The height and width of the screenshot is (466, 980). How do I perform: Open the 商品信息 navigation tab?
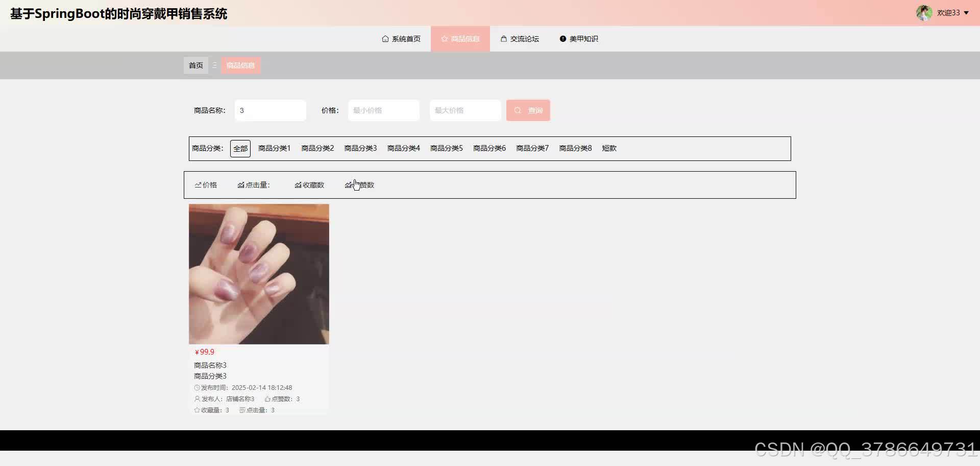click(460, 39)
